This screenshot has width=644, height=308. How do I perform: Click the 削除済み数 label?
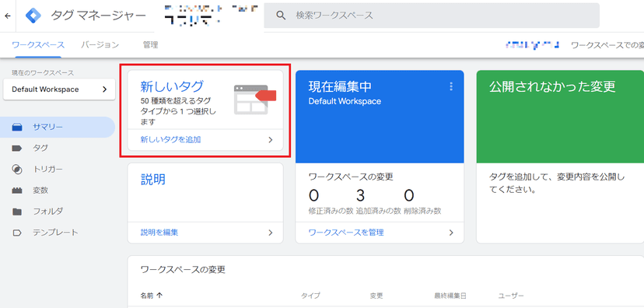point(422,211)
